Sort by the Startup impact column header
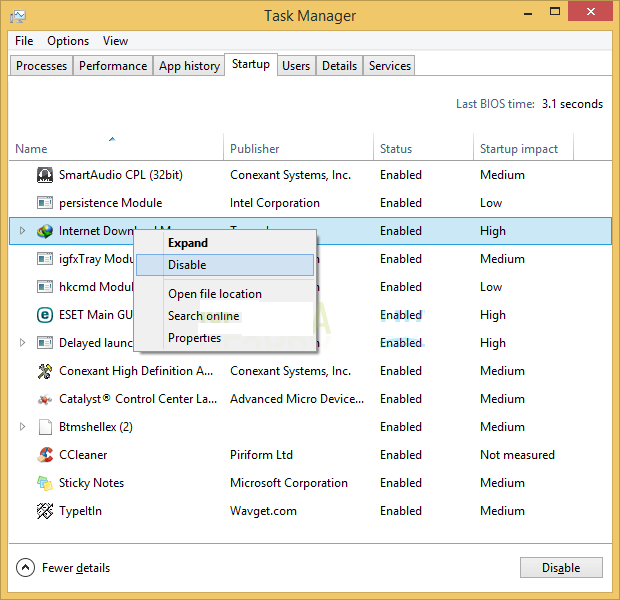This screenshot has height=600, width=620. pos(523,147)
